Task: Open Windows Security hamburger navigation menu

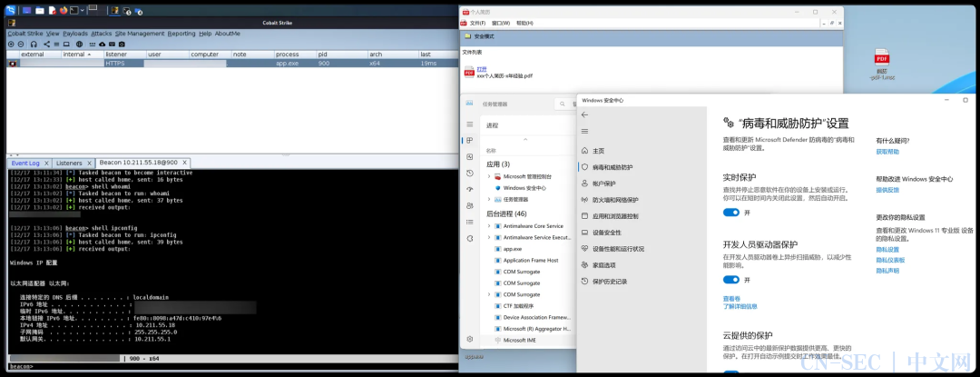Action: click(585, 132)
